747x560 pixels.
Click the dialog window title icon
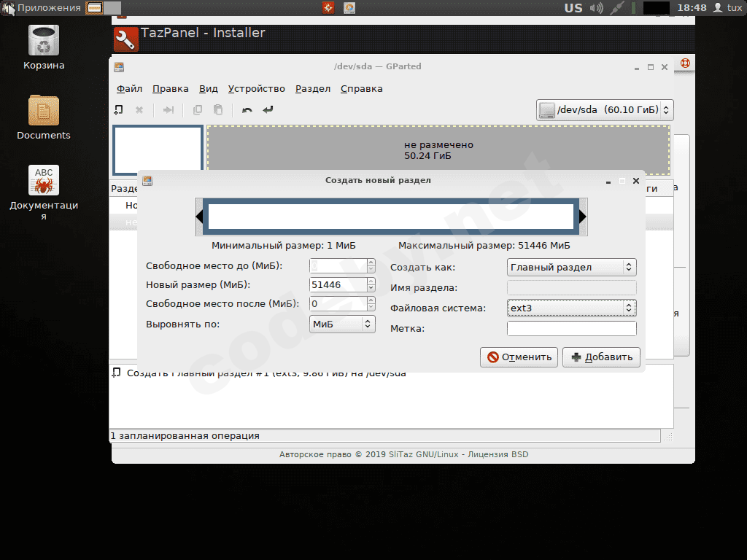tap(147, 181)
